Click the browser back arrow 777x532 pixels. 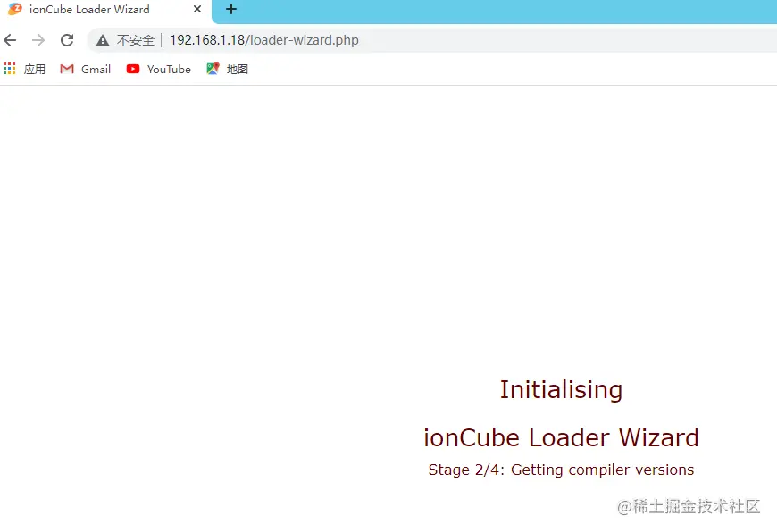coord(10,40)
